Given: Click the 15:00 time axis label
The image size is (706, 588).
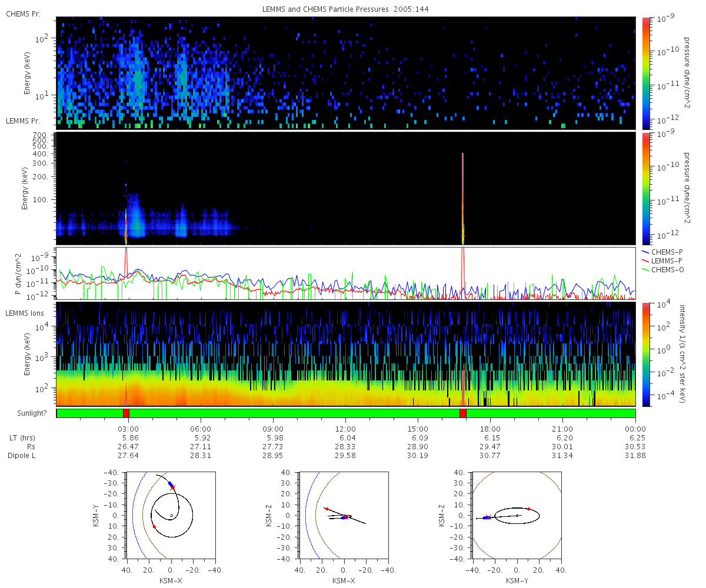Looking at the screenshot, I should coord(418,429).
